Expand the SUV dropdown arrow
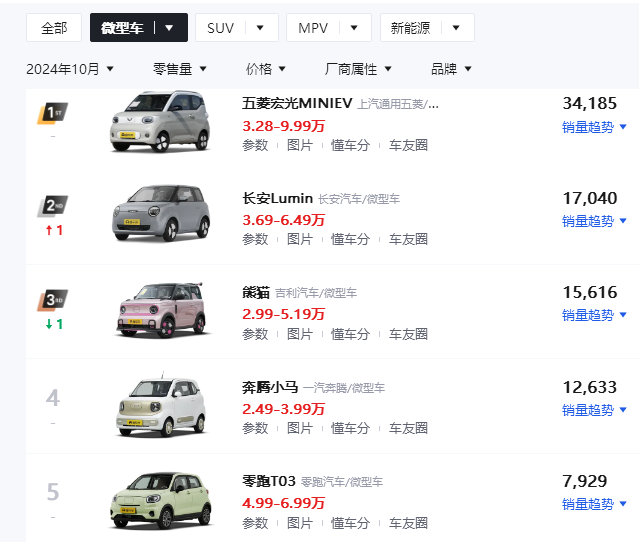The width and height of the screenshot is (639, 542). tap(260, 28)
